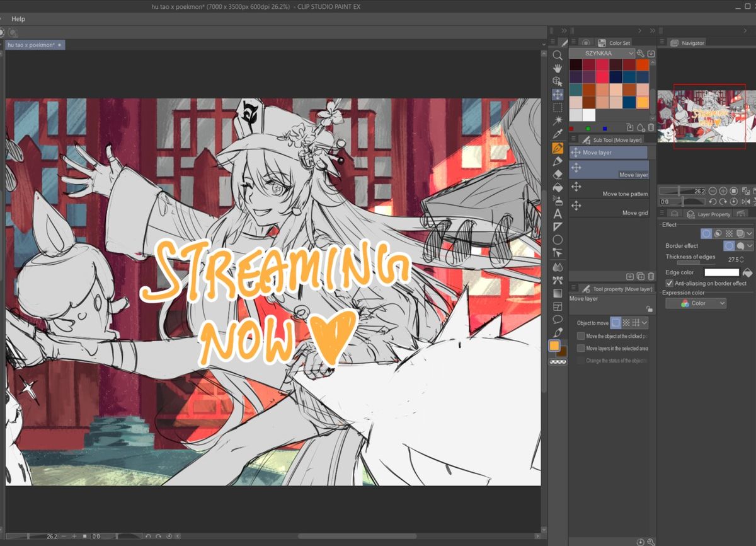The height and width of the screenshot is (546, 756).
Task: Enable Move layers in the selected area
Action: tap(581, 348)
